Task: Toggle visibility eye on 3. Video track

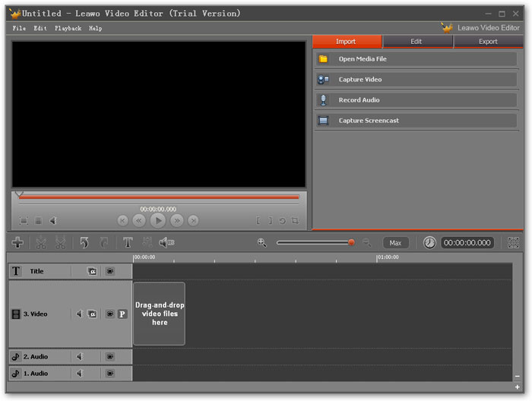Action: click(x=109, y=314)
